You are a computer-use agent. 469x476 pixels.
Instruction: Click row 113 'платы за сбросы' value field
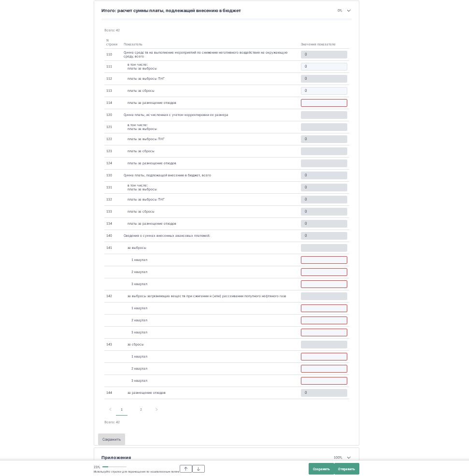click(x=324, y=91)
